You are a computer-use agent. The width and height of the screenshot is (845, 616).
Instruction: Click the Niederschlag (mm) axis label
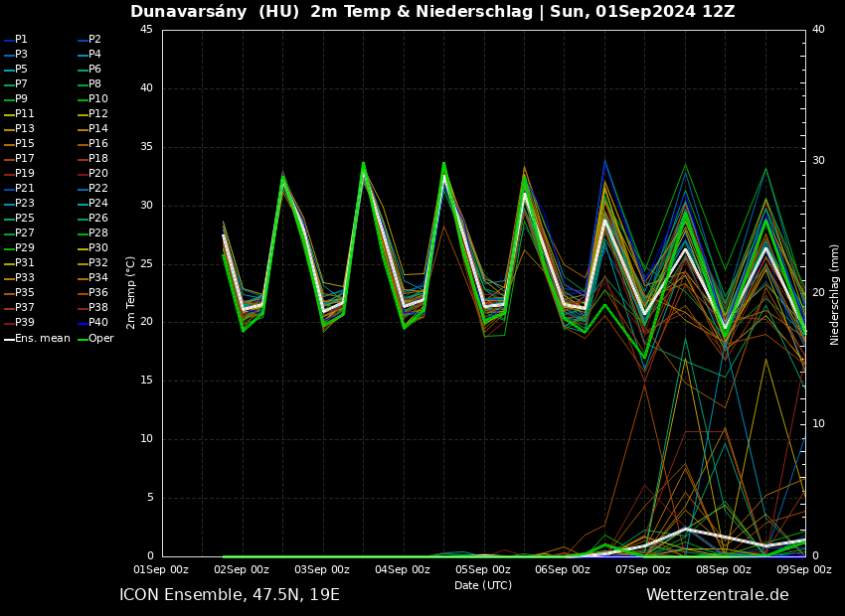835,294
